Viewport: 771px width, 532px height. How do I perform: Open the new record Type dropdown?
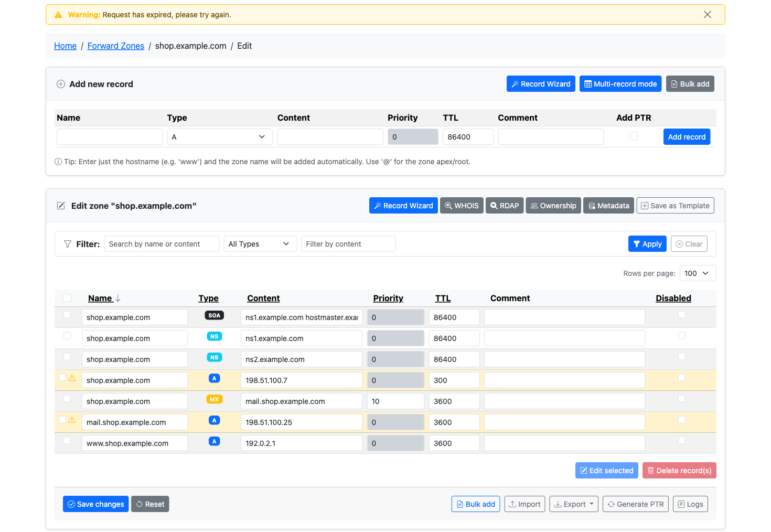click(220, 137)
